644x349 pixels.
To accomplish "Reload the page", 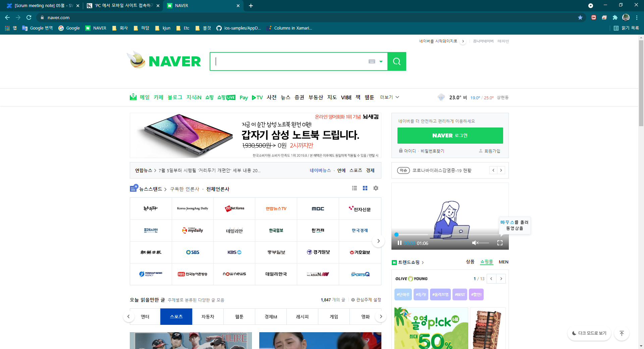I will [x=29, y=17].
